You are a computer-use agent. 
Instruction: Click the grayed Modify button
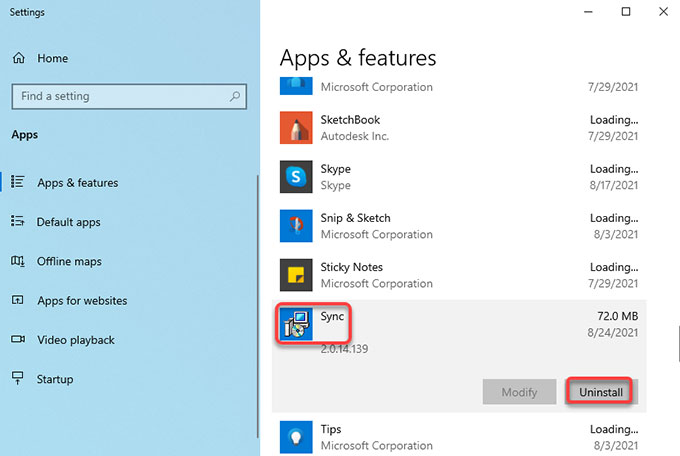[x=520, y=392]
